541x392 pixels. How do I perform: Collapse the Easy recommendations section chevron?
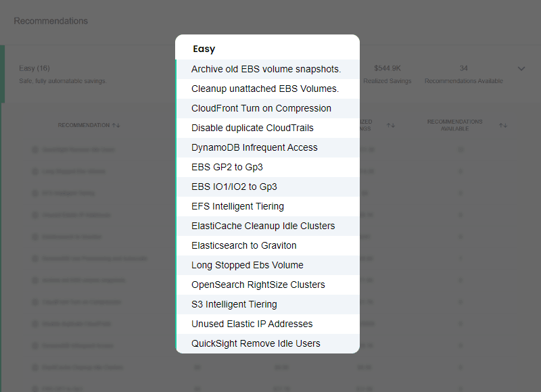click(x=521, y=69)
